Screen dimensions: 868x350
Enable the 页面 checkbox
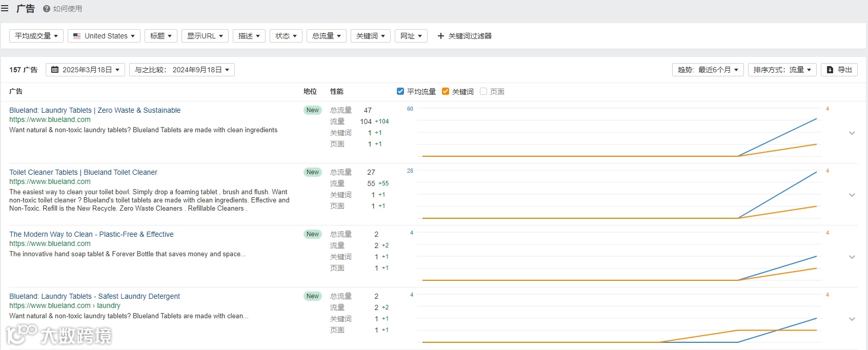(483, 91)
